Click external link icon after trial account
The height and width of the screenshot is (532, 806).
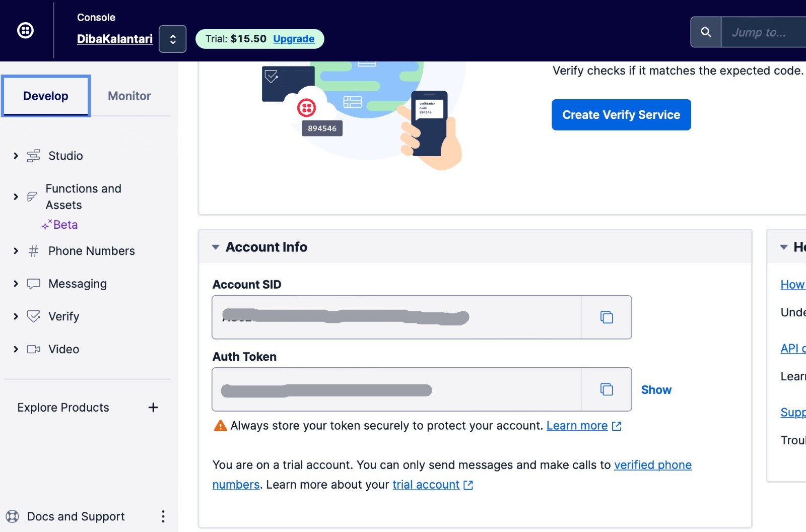click(x=468, y=485)
